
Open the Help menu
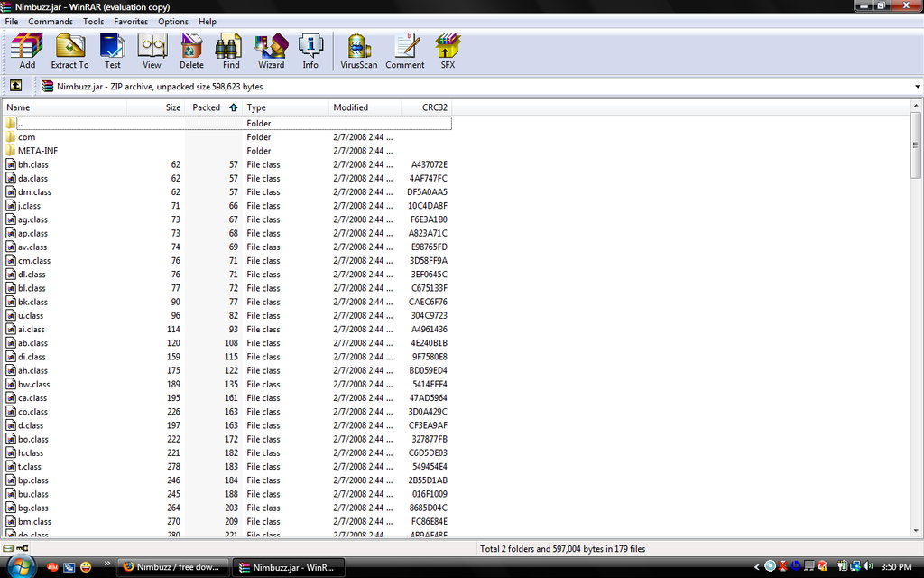coord(208,22)
